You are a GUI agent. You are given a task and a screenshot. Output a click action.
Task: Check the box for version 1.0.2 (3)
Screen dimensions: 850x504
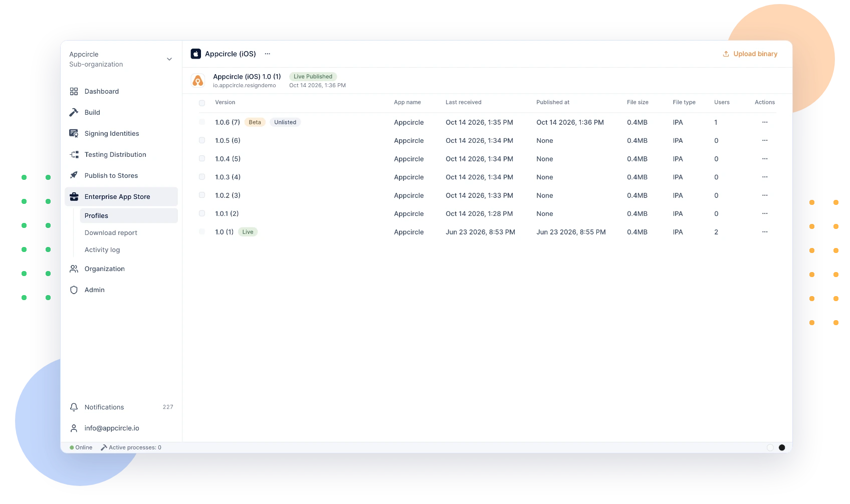click(x=202, y=195)
